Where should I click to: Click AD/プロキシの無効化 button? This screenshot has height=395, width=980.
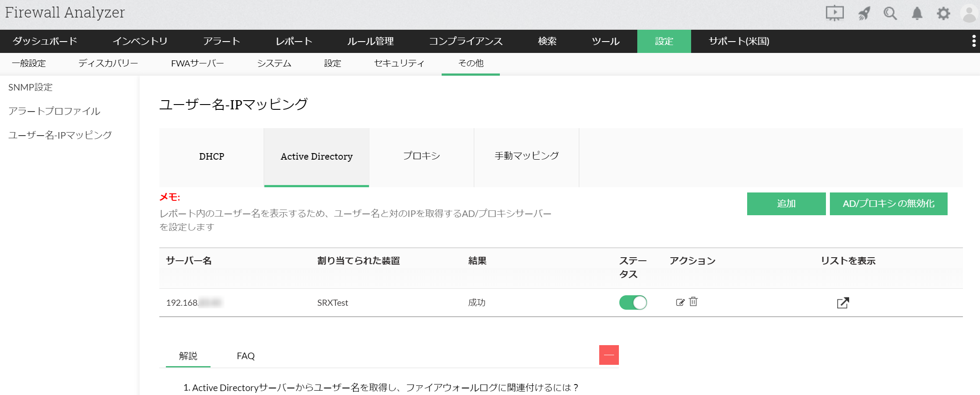click(x=889, y=204)
